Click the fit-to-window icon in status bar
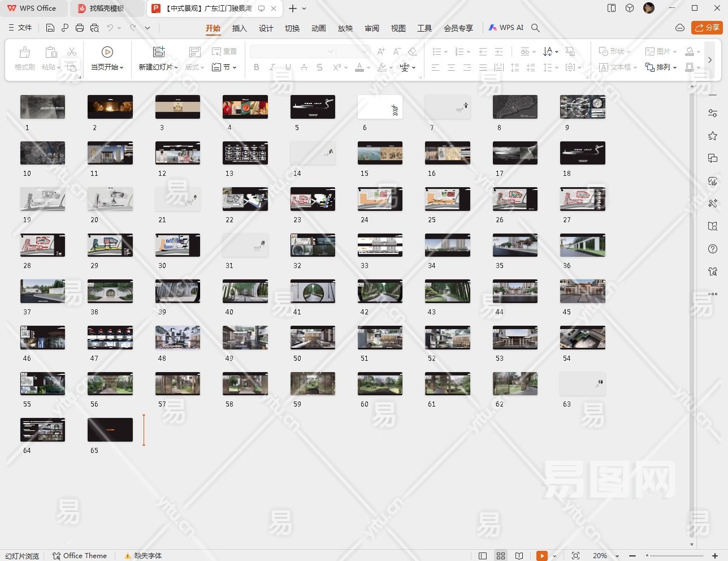The height and width of the screenshot is (561, 728). [x=575, y=556]
